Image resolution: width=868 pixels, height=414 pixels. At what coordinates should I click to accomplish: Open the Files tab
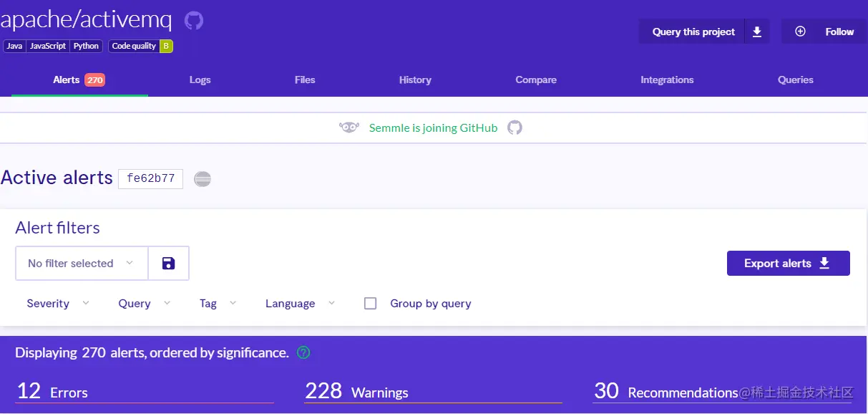[305, 80]
